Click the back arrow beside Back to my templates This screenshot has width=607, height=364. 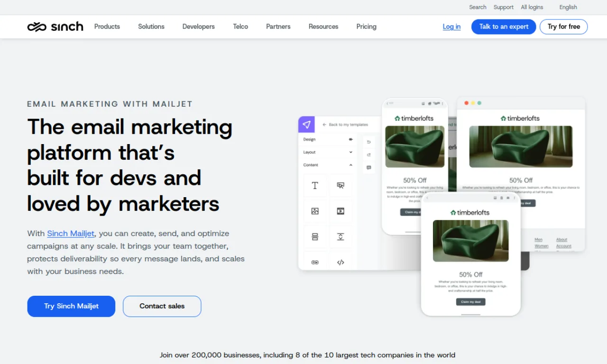pyautogui.click(x=324, y=125)
